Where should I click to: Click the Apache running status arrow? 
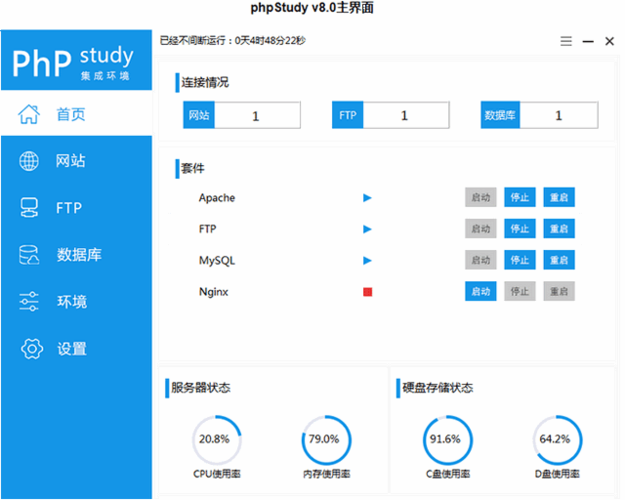pyautogui.click(x=367, y=198)
